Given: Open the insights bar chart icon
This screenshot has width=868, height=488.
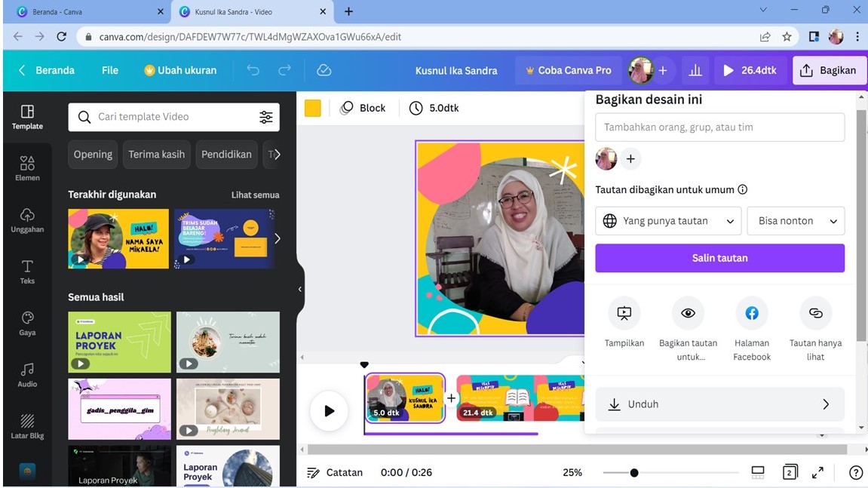Looking at the screenshot, I should point(695,70).
